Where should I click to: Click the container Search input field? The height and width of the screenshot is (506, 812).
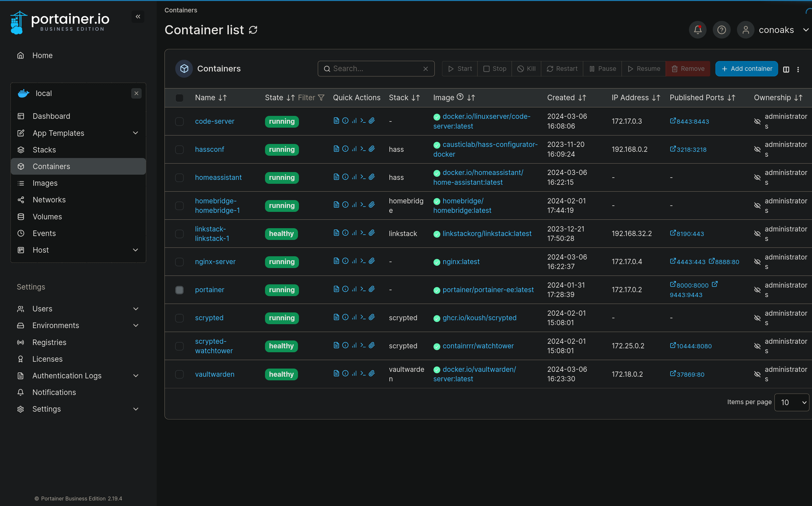pos(376,69)
